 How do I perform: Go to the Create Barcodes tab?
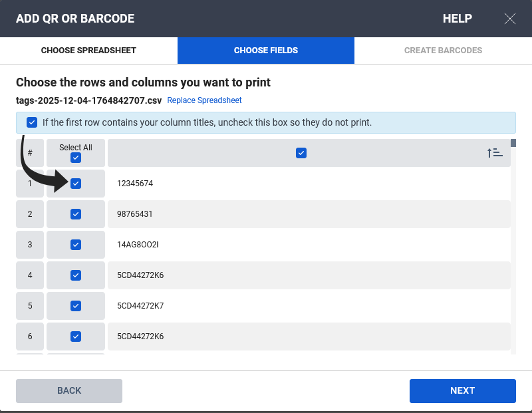tap(443, 51)
